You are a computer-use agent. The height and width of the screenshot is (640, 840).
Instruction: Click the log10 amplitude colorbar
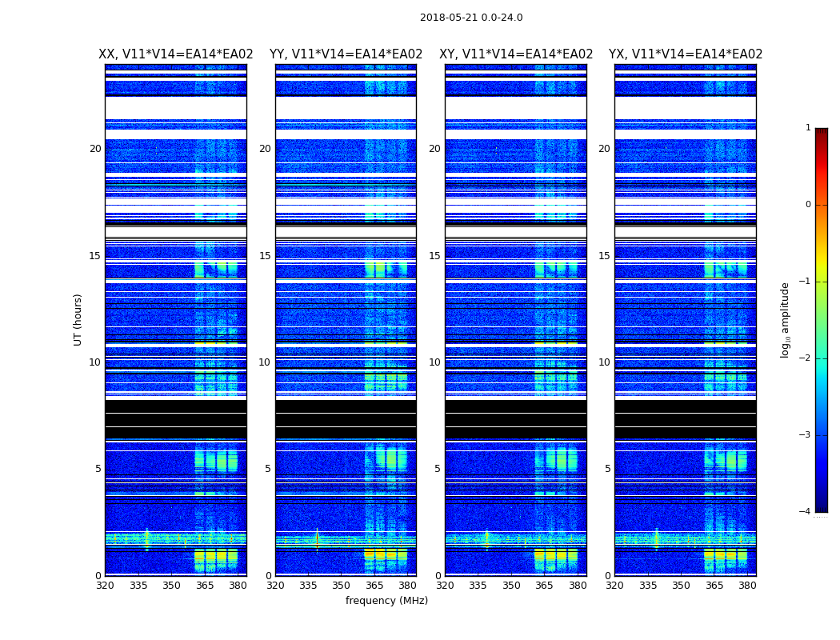pyautogui.click(x=822, y=320)
